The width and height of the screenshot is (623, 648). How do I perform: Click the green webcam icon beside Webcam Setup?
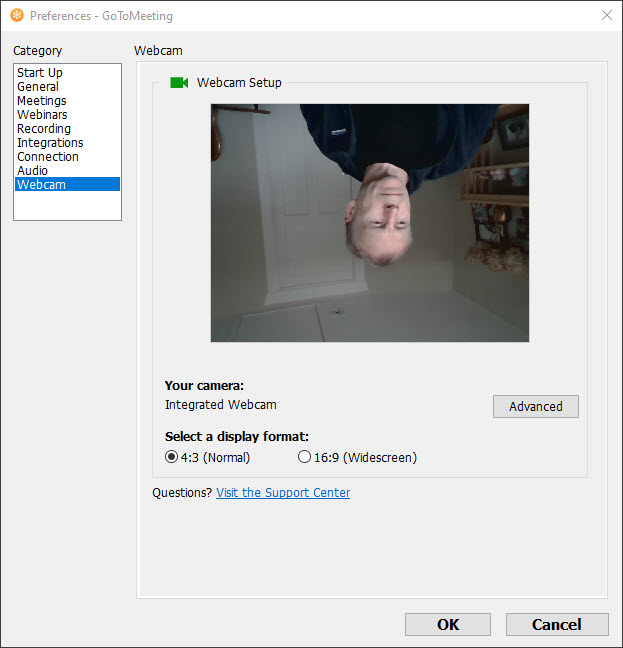click(179, 83)
